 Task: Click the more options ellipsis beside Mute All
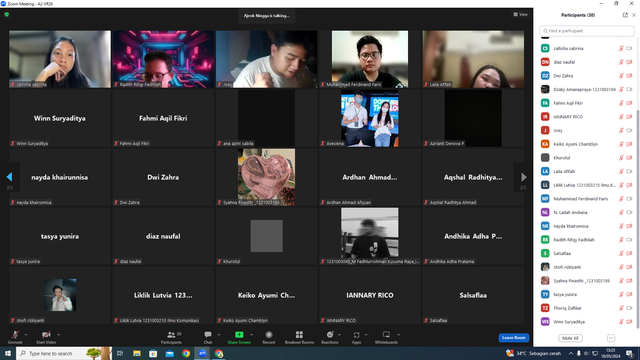coord(611,338)
